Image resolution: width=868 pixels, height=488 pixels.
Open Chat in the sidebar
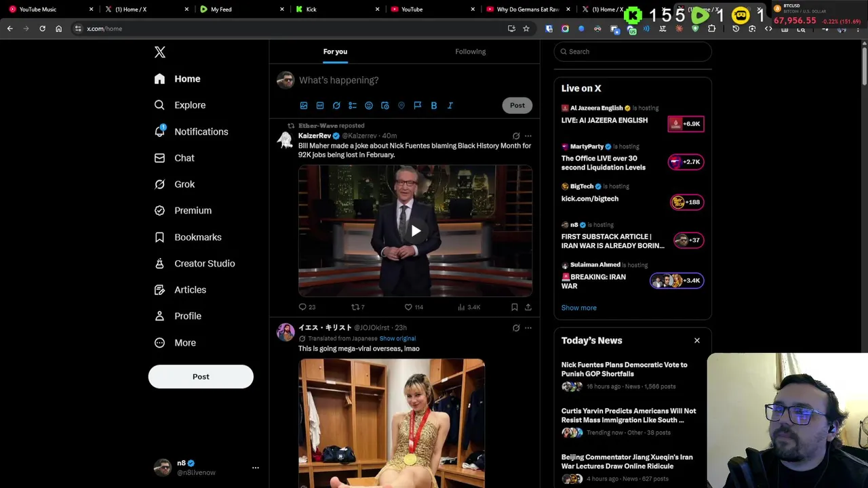(x=174, y=158)
